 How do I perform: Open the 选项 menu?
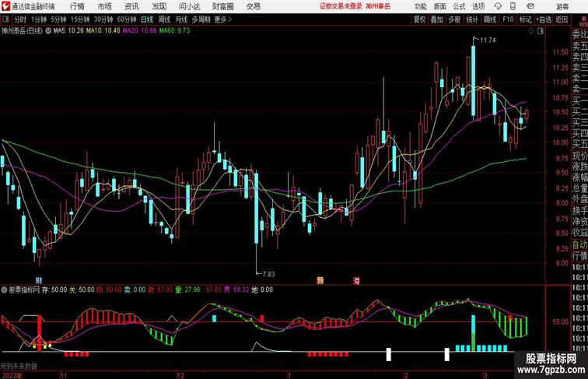tap(478, 6)
